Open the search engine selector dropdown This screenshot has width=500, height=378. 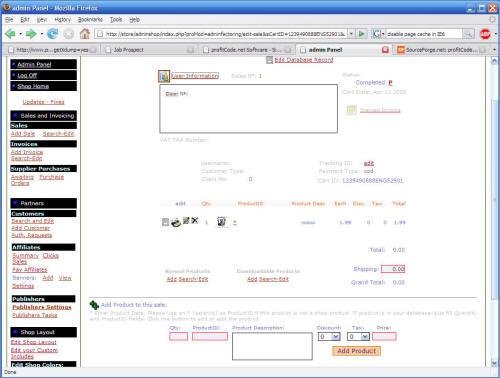point(383,34)
